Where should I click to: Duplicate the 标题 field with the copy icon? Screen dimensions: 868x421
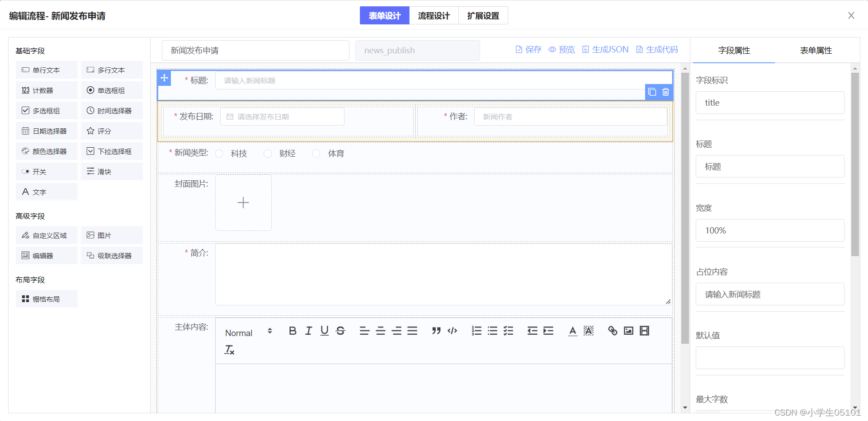pyautogui.click(x=652, y=92)
